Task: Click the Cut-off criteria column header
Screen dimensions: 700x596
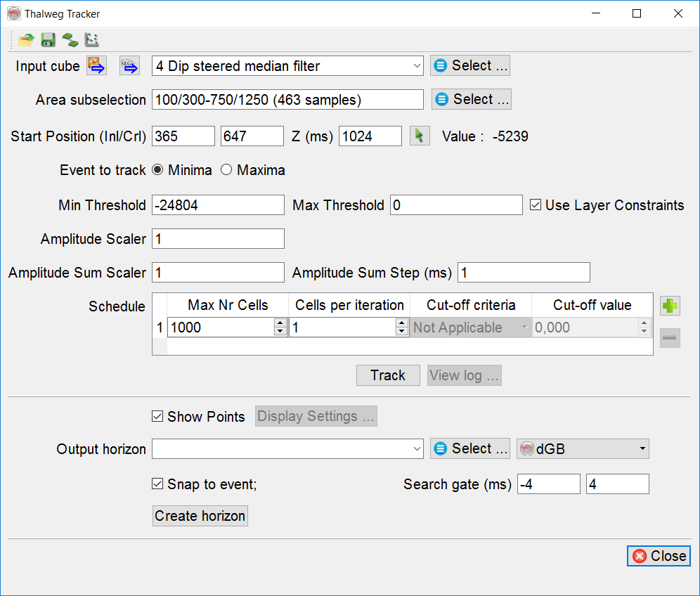Action: coord(471,305)
